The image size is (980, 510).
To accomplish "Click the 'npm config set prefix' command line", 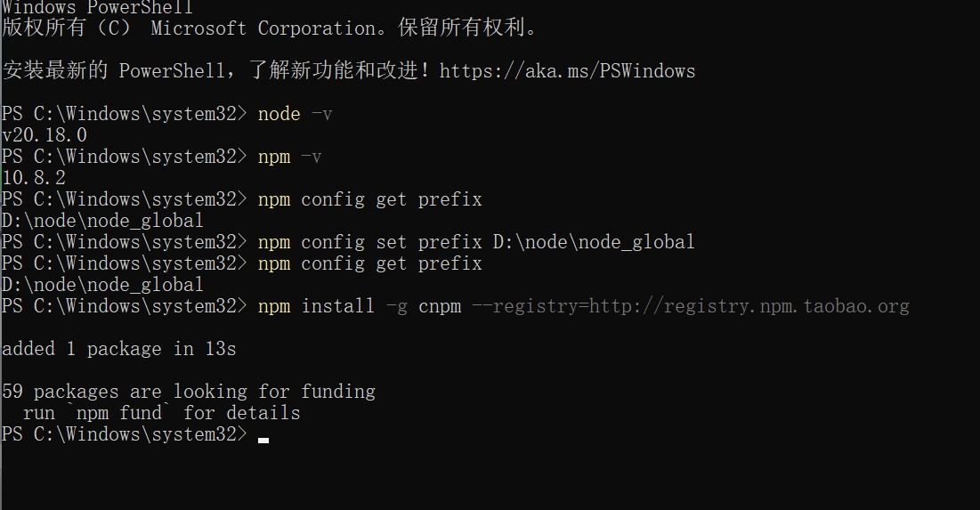I will pyautogui.click(x=476, y=242).
